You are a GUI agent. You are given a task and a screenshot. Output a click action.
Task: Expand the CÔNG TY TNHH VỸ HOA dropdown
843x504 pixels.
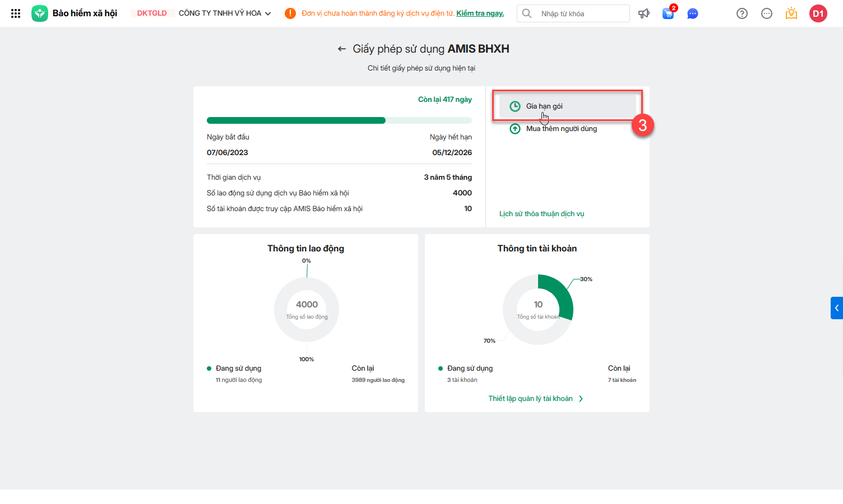click(x=268, y=13)
